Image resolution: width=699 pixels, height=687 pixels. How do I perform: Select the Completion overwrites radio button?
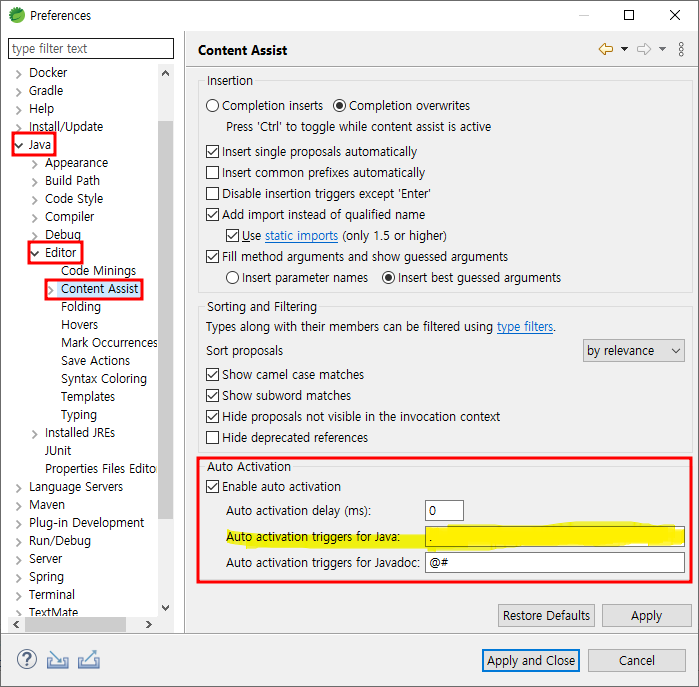pos(340,106)
